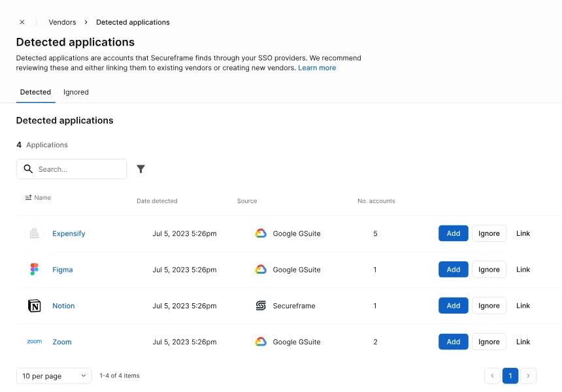The image size is (562, 392).
Task: Open the 10 per page dropdown
Action: pos(54,376)
